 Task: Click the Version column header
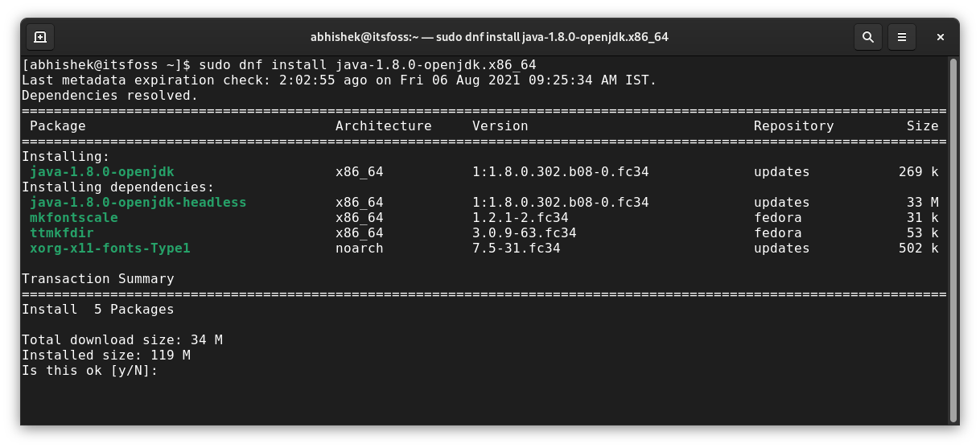[x=500, y=126]
